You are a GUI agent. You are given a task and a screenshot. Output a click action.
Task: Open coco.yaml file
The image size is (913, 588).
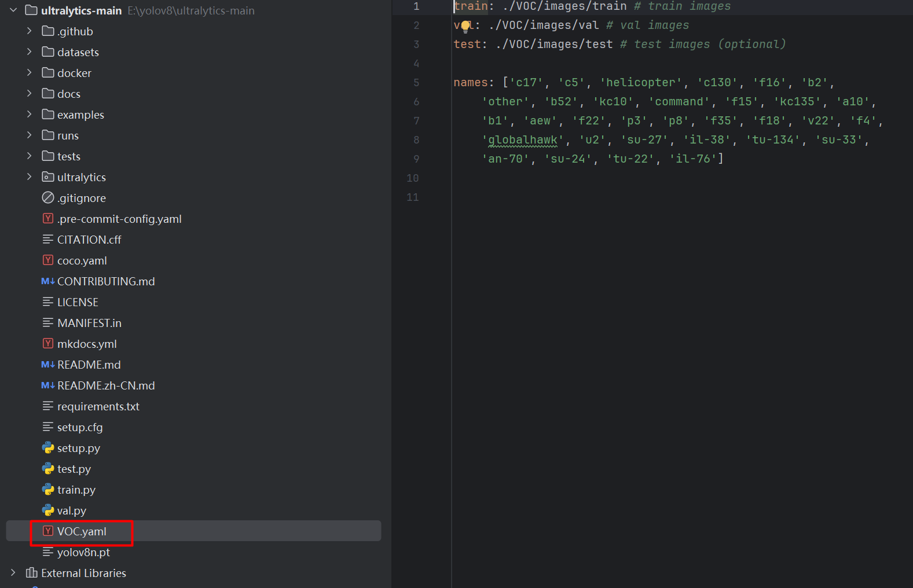click(x=82, y=260)
